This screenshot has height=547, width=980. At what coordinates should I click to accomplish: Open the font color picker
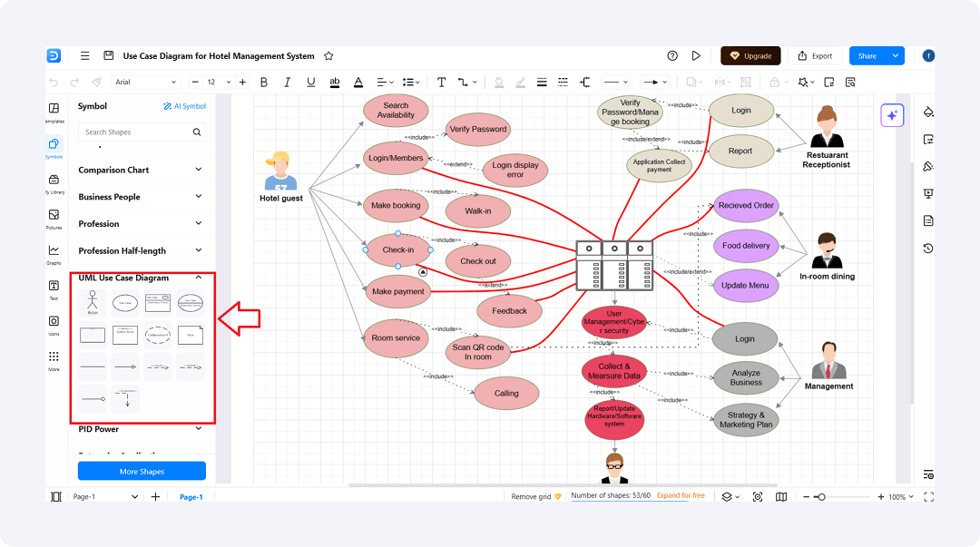[x=358, y=82]
